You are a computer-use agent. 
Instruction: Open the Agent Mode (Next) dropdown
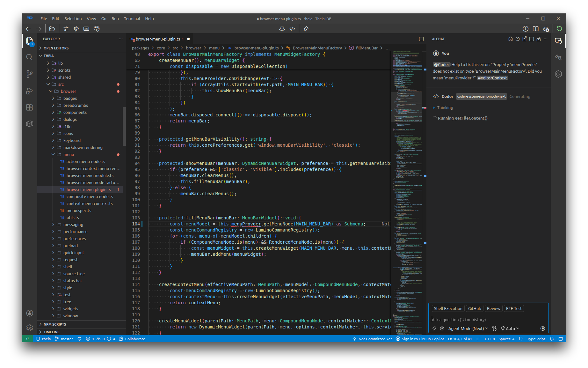coord(468,328)
